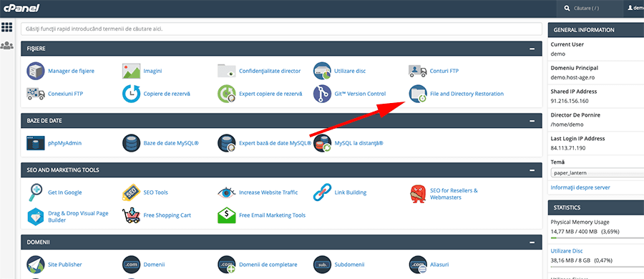Click the Conturi FTP link

[444, 71]
